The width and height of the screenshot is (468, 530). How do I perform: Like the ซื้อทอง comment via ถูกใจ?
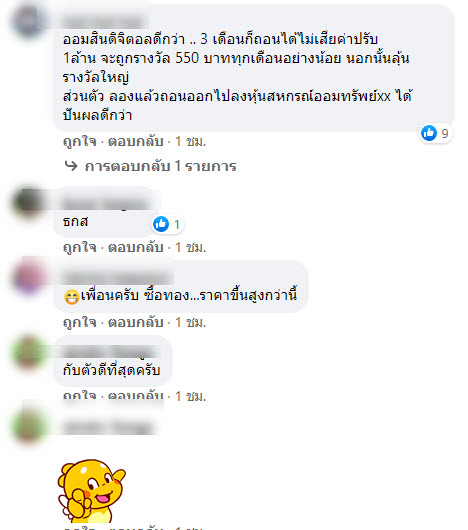pos(80,322)
